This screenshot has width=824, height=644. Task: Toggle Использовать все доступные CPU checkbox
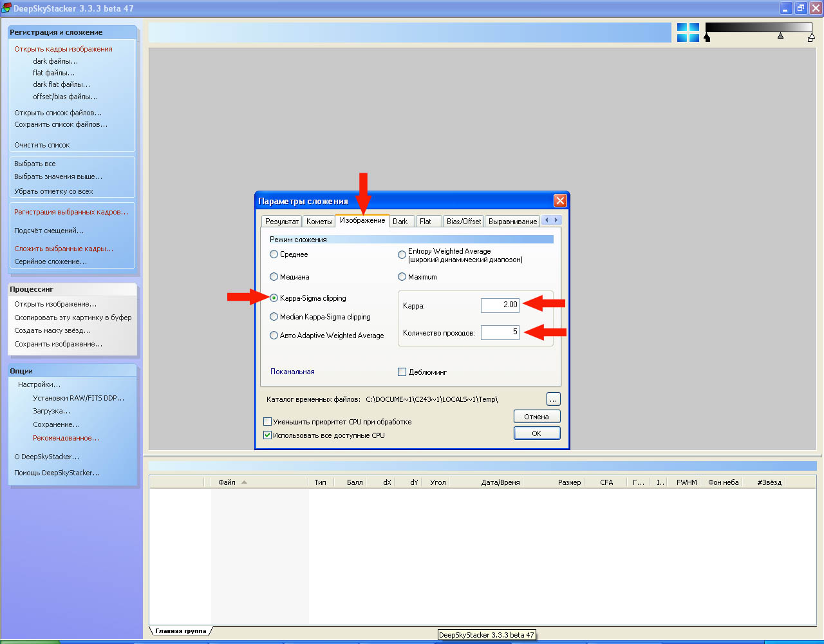pos(268,435)
